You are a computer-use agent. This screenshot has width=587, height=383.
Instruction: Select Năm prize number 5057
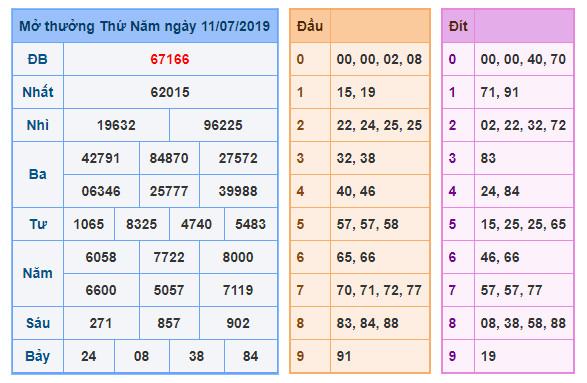(x=169, y=290)
